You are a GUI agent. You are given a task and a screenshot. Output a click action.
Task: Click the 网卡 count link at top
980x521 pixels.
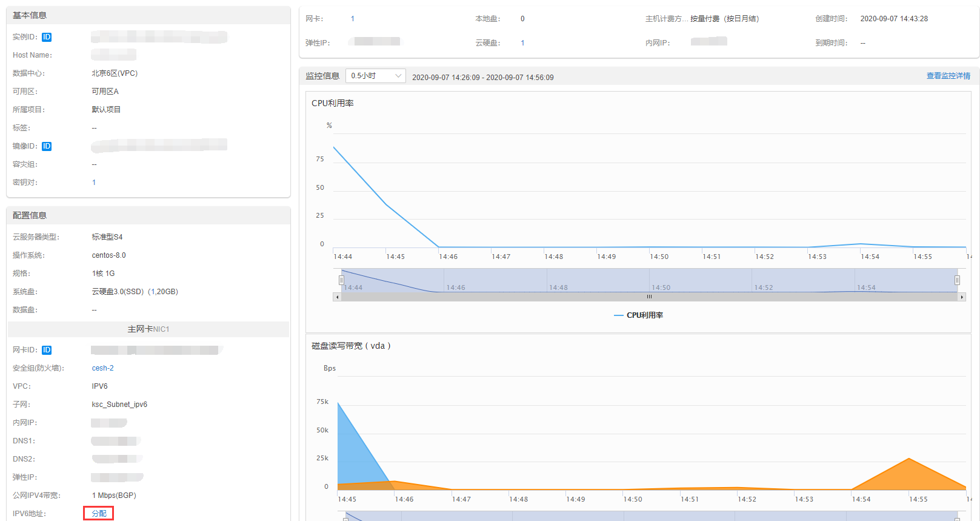point(353,19)
